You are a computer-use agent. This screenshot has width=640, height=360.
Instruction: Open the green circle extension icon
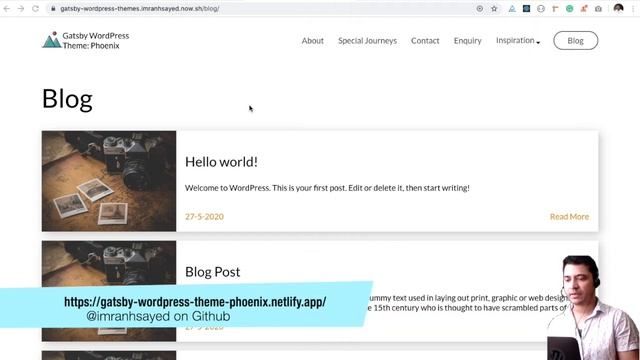click(x=569, y=9)
